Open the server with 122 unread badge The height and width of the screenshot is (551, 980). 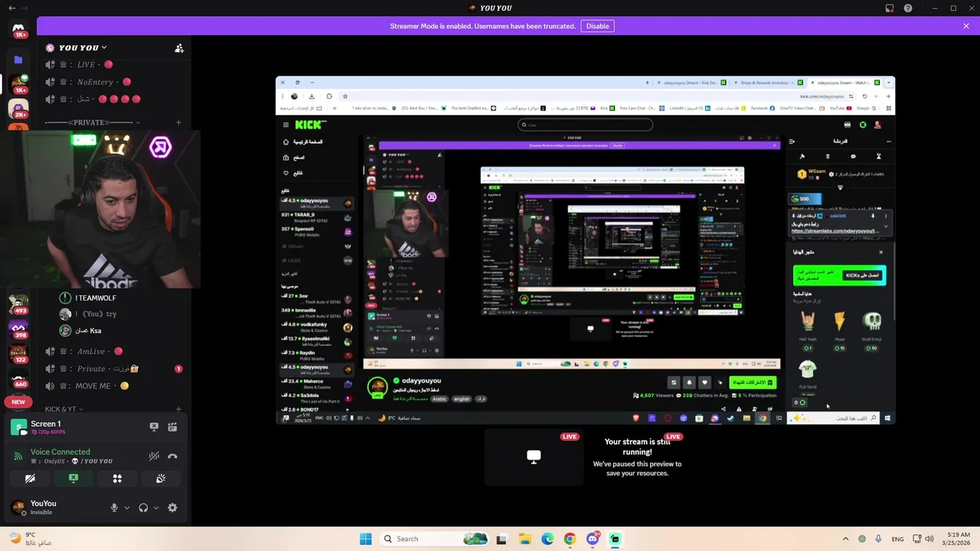click(x=18, y=354)
